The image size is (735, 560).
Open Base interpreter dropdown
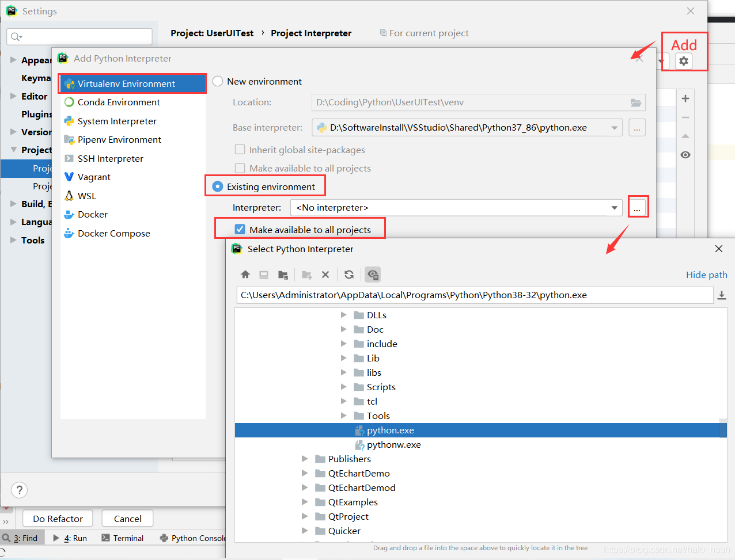(x=614, y=128)
